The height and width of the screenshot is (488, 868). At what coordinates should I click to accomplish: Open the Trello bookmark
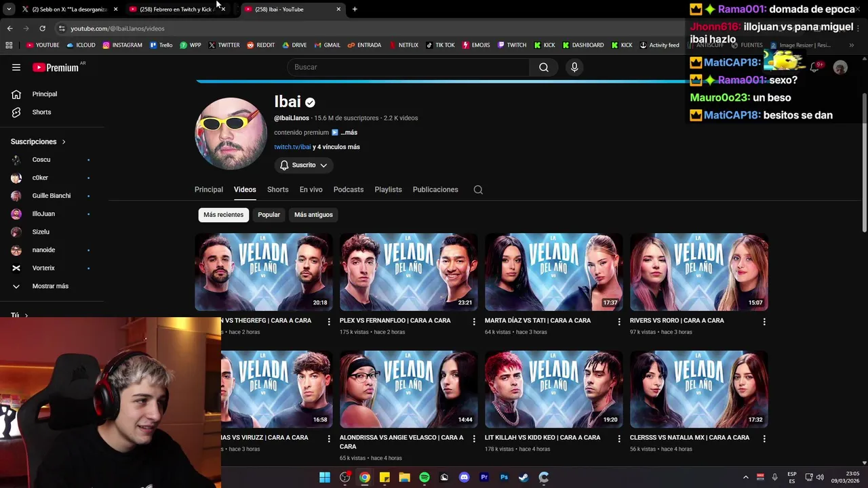pos(161,45)
